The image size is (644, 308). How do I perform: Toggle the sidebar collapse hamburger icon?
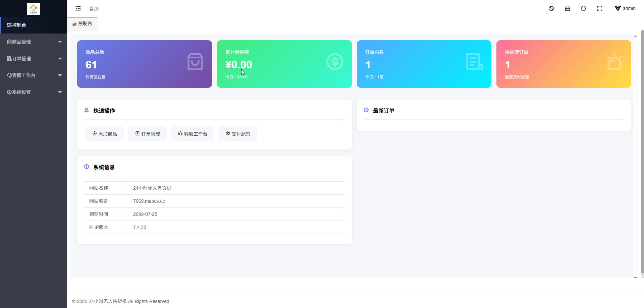tap(78, 8)
